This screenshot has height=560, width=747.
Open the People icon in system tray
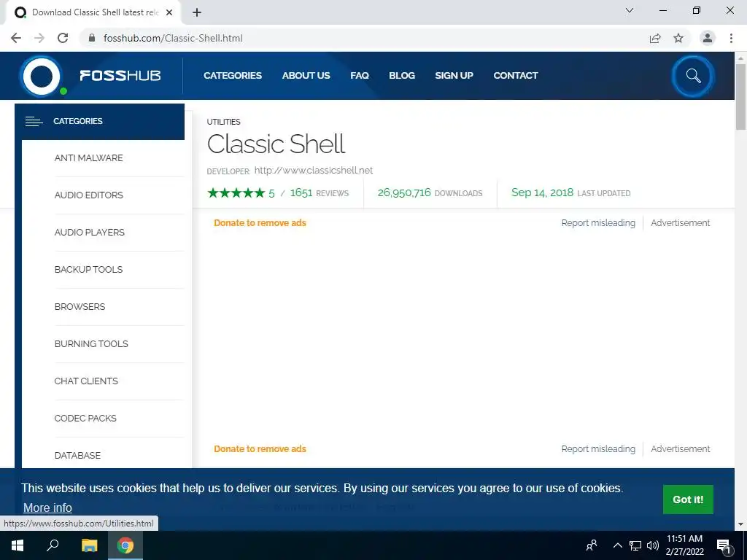click(x=592, y=545)
